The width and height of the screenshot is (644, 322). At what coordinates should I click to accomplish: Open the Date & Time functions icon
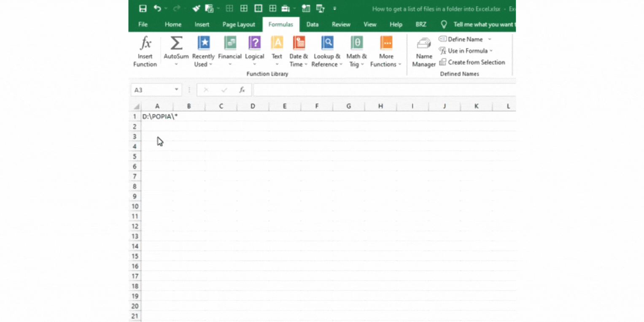(x=299, y=42)
